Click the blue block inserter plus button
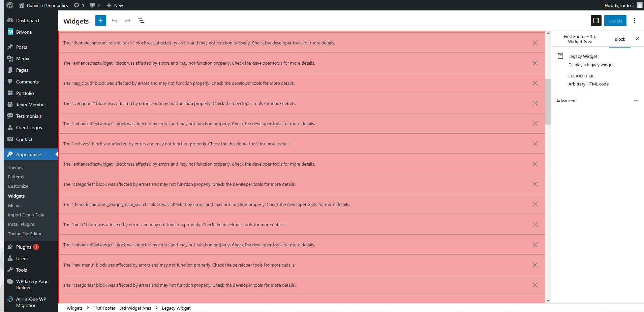This screenshot has height=312, width=644. point(100,21)
